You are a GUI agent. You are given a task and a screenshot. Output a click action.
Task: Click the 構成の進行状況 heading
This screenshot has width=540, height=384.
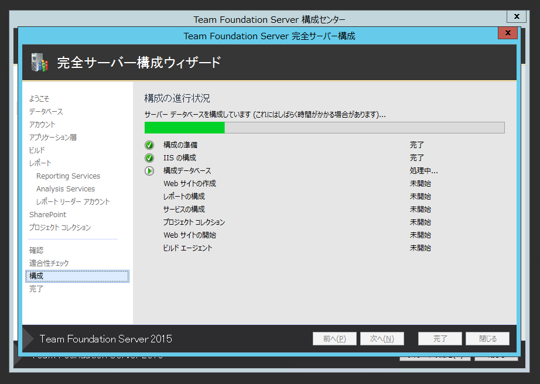(x=177, y=98)
